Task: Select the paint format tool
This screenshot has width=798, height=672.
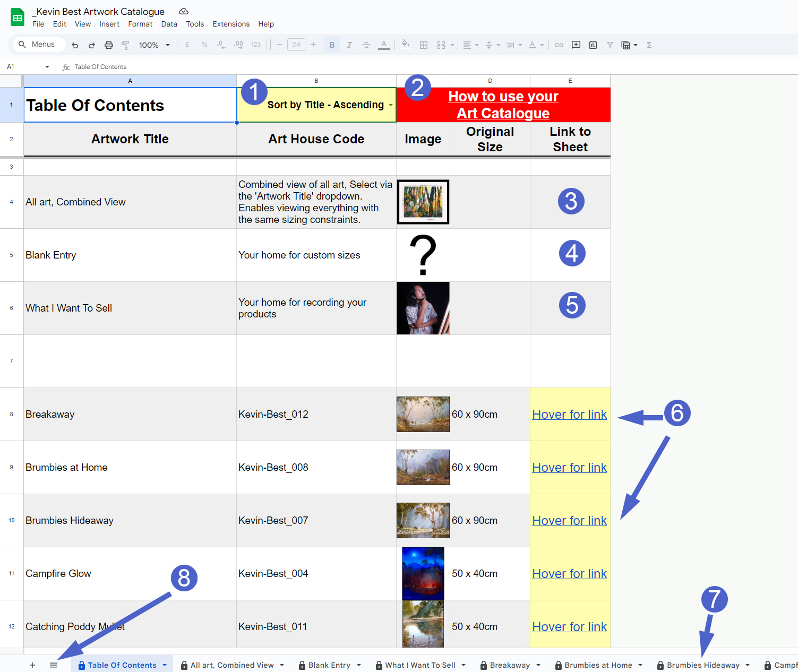Action: tap(126, 45)
